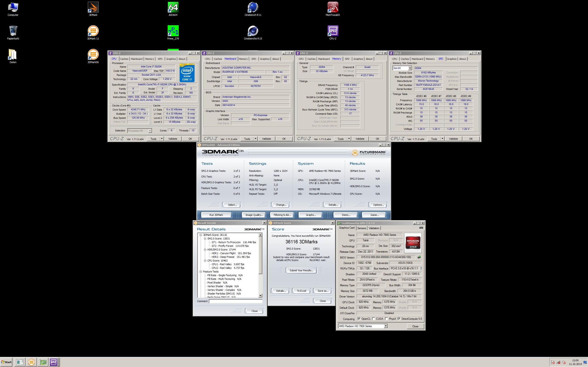Expand the AMD Radeon HD 7900 Series dropdown
588x367 pixels.
(x=386, y=326)
